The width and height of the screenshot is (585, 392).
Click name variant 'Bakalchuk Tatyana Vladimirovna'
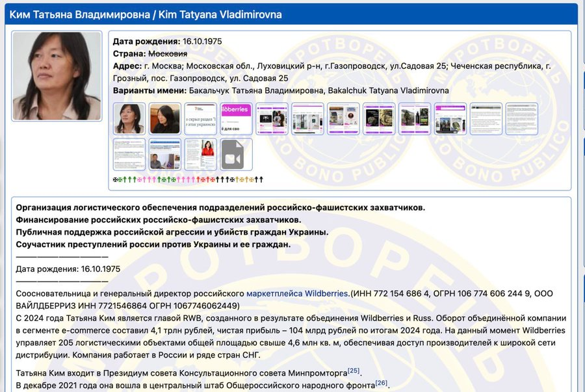pyautogui.click(x=389, y=90)
